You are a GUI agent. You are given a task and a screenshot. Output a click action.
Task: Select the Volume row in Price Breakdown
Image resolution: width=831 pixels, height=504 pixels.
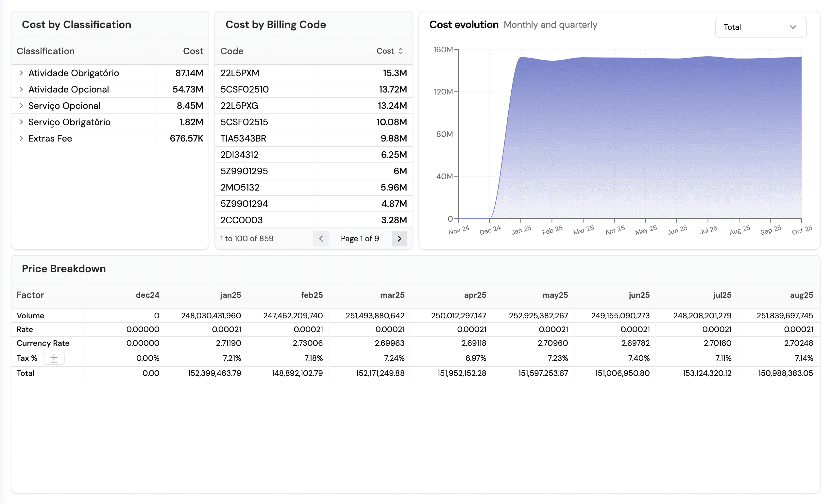tap(31, 315)
